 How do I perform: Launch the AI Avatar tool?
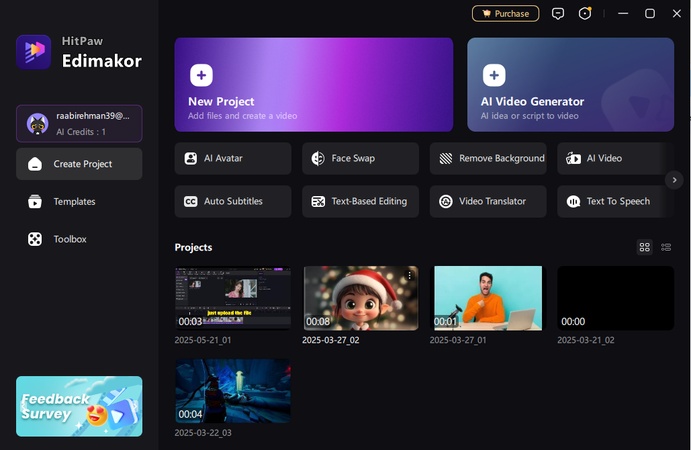232,158
